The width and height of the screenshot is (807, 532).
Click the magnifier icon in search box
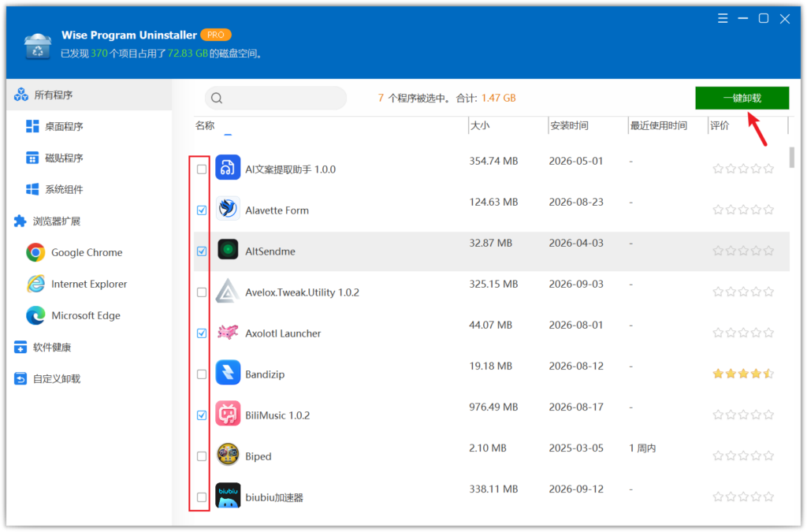(x=217, y=98)
